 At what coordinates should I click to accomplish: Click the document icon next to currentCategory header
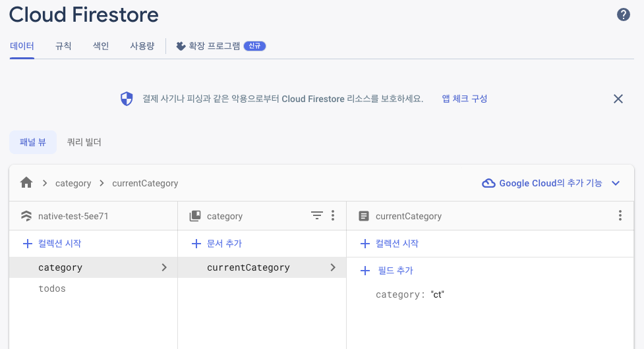tap(363, 216)
